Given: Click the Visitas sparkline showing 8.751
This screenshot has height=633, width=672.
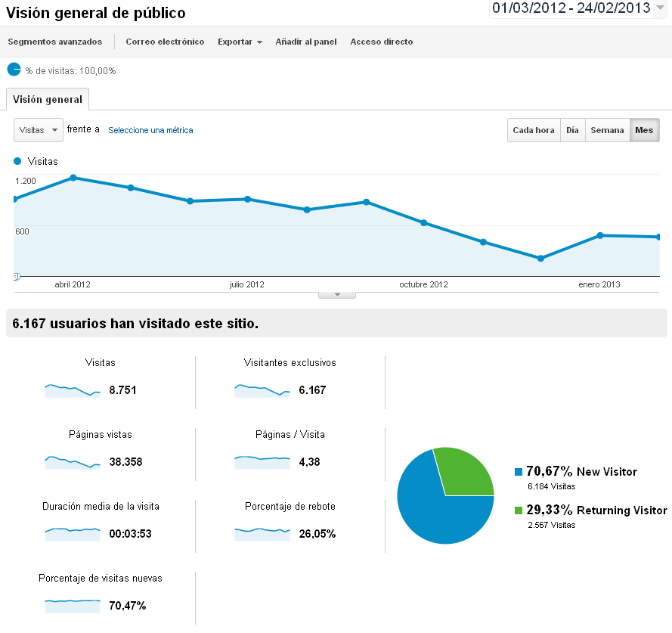Looking at the screenshot, I should [73, 390].
